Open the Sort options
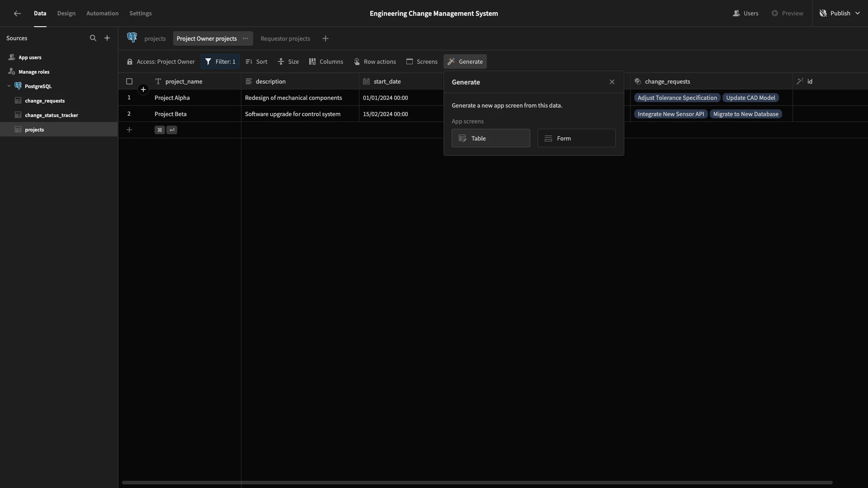This screenshot has height=488, width=868. point(256,62)
